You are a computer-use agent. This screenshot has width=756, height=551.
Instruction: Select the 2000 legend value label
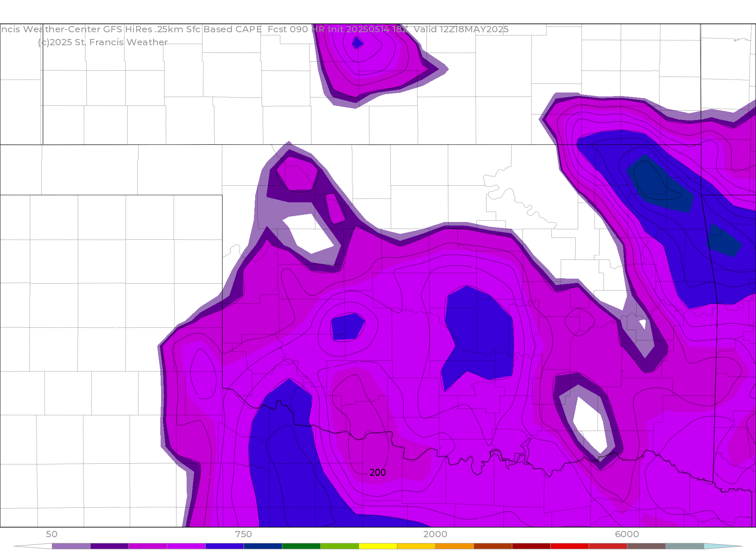point(435,534)
